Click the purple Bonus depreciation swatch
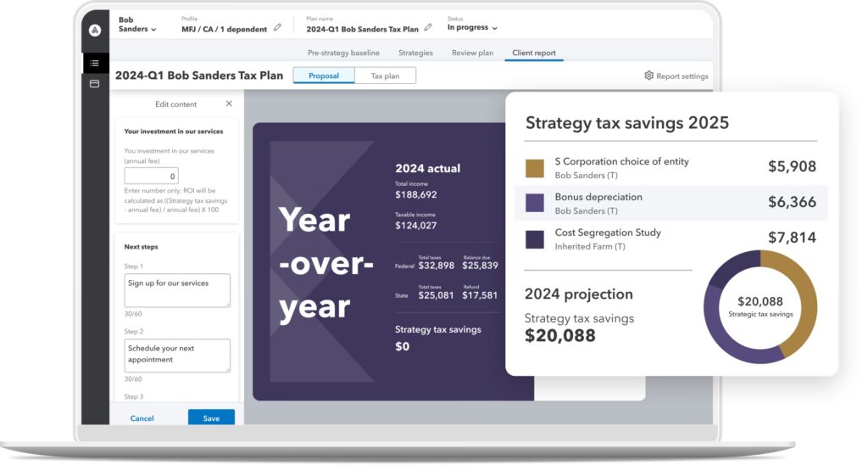The height and width of the screenshot is (465, 868). click(535, 203)
